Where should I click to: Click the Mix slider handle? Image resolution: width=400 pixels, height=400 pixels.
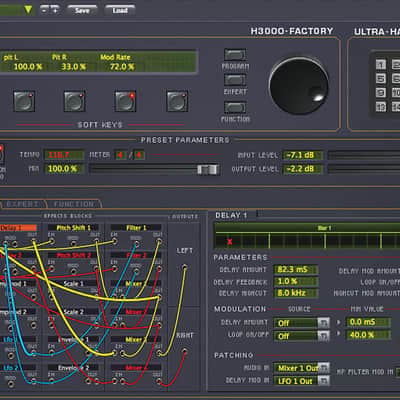tap(208, 169)
